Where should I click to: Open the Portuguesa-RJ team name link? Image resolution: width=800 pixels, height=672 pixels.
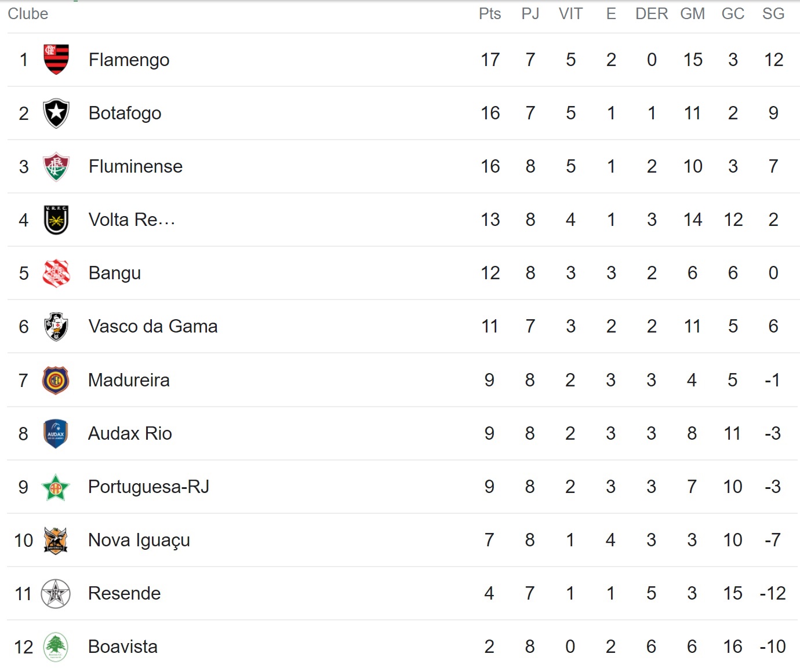point(148,487)
